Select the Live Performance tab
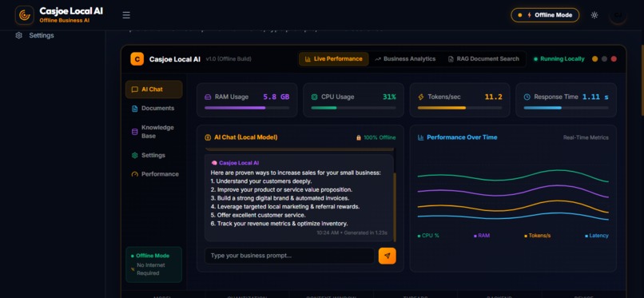Screen dimensions: 644x298 pyautogui.click(x=333, y=58)
